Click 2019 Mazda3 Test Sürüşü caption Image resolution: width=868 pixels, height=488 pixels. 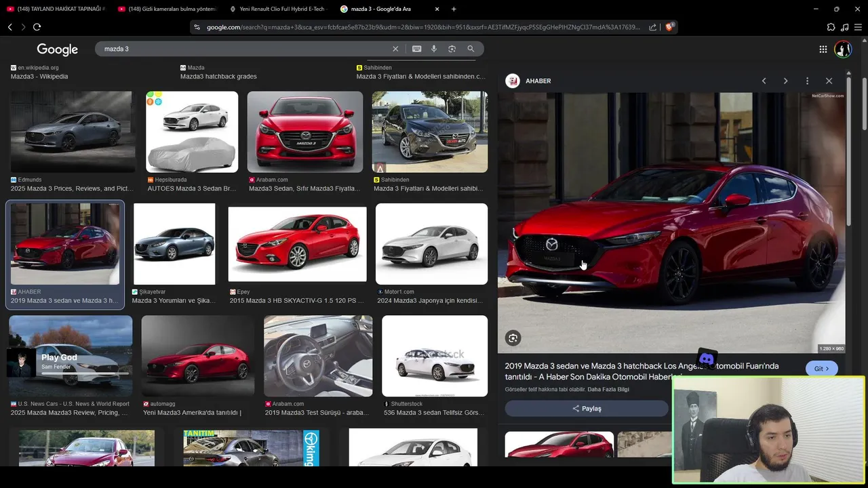[317, 412]
